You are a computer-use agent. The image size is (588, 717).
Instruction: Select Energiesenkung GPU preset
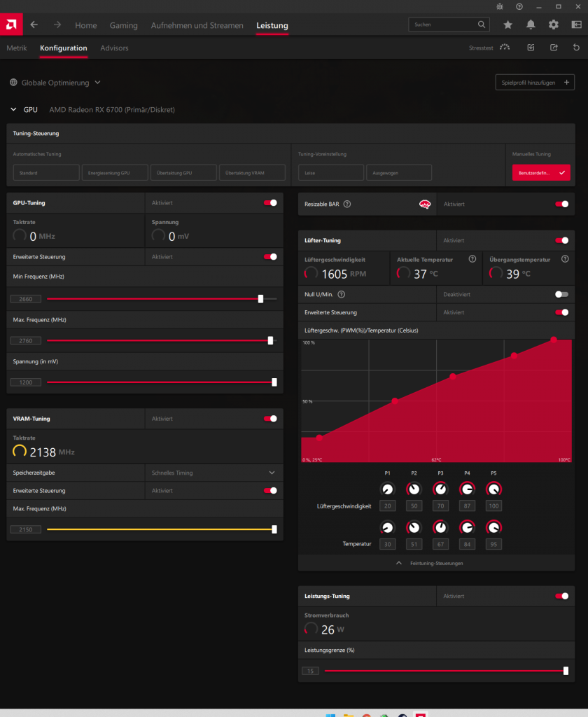click(115, 173)
